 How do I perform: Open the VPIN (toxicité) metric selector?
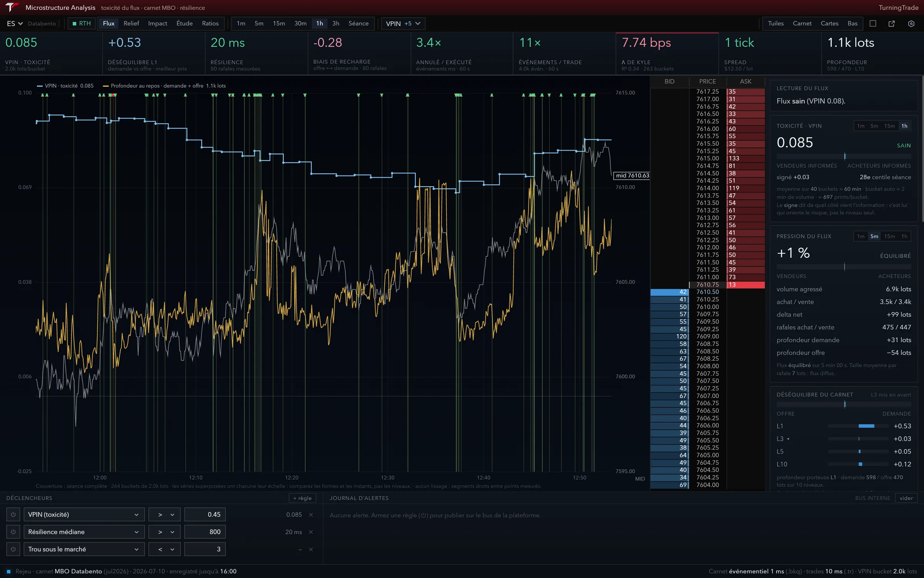[84, 515]
